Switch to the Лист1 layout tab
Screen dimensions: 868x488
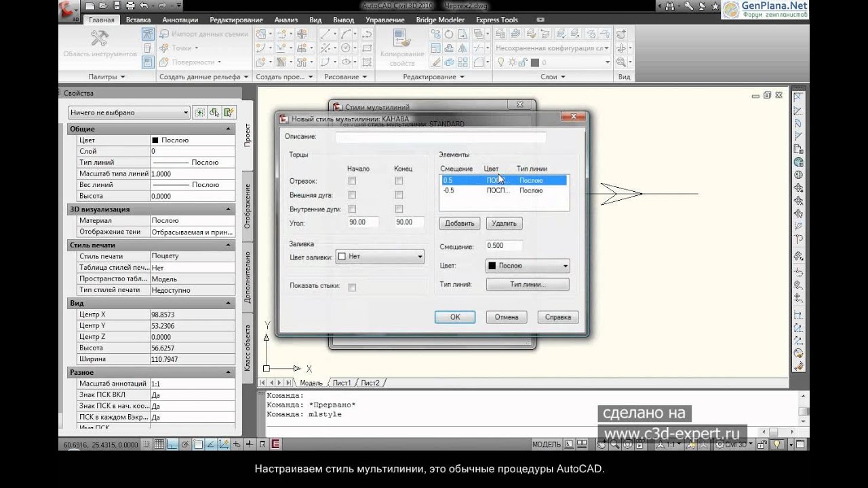(342, 383)
